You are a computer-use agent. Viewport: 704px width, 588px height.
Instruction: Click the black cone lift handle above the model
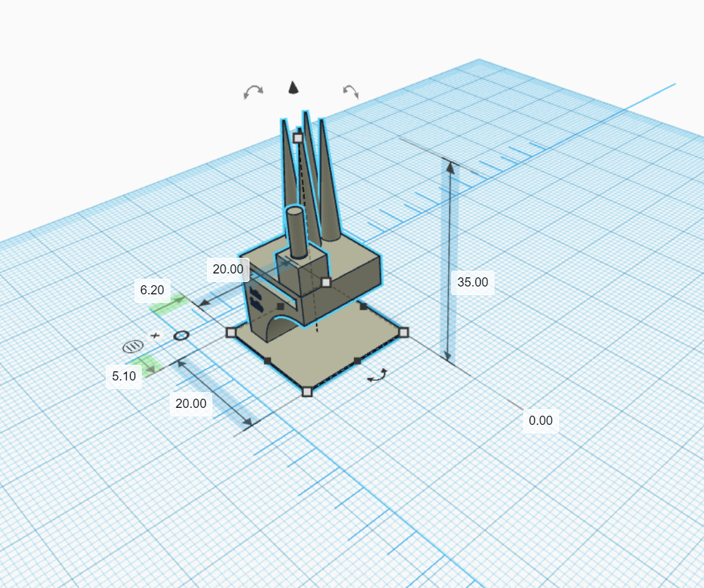293,87
